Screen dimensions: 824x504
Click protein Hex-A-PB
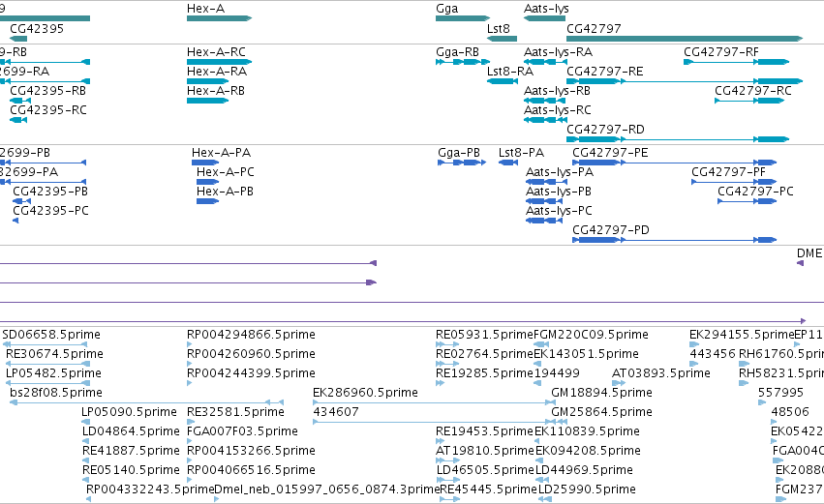(207, 201)
